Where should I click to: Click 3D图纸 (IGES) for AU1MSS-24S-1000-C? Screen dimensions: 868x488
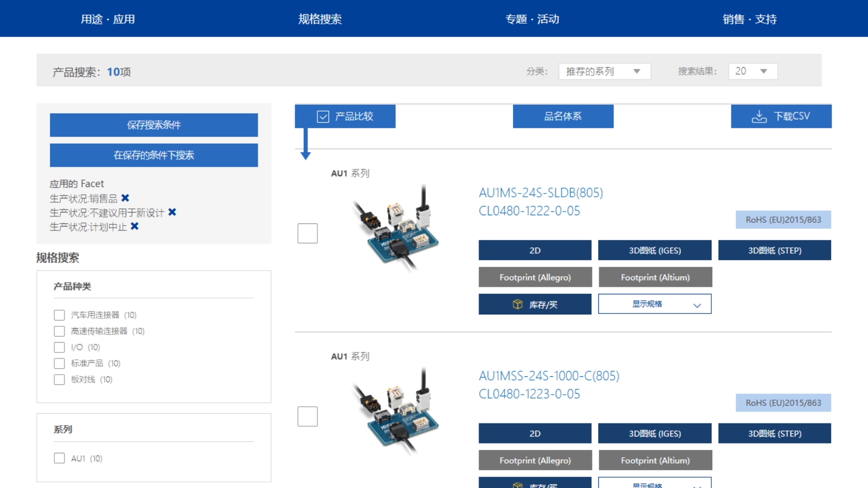[654, 433]
